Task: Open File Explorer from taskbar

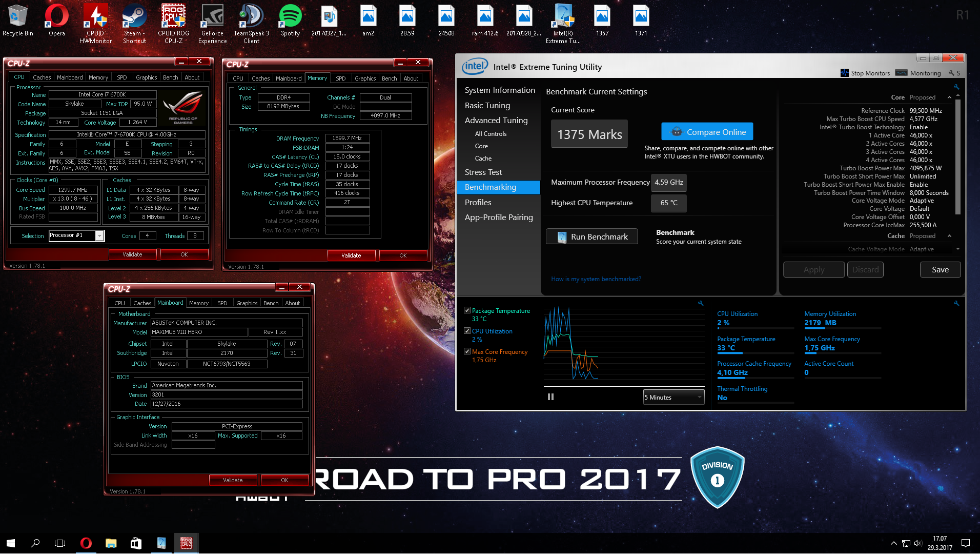Action: click(x=111, y=543)
